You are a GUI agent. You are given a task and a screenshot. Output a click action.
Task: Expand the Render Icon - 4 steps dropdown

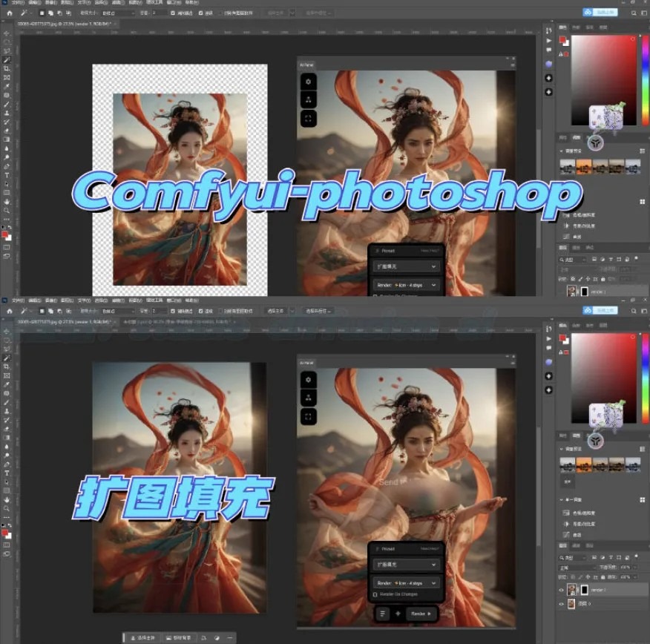(407, 583)
